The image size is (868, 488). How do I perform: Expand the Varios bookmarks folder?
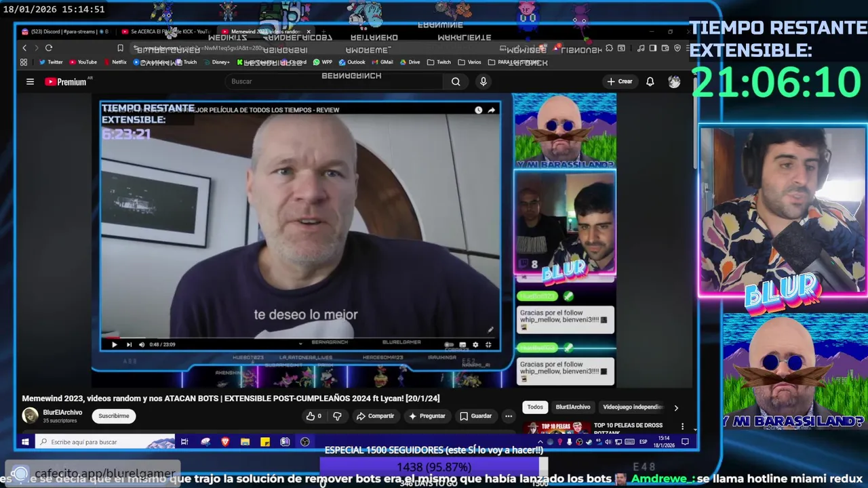pyautogui.click(x=469, y=62)
